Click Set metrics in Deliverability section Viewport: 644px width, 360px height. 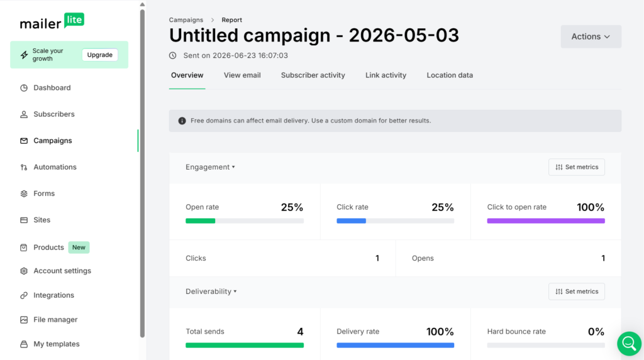577,292
